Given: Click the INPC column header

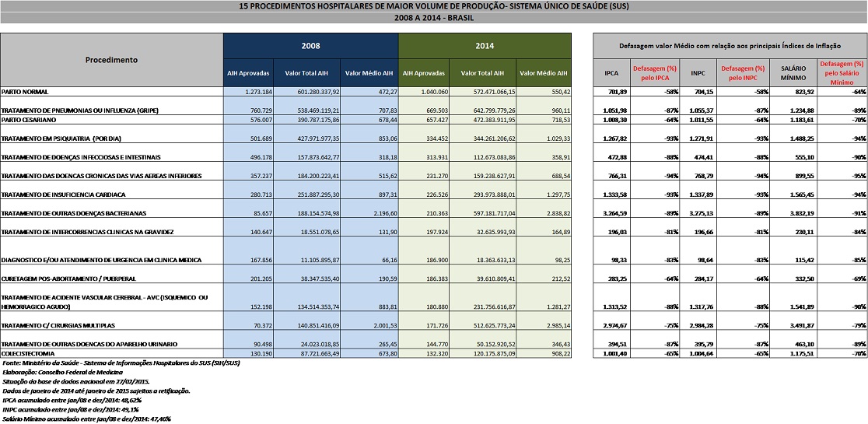Looking at the screenshot, I should 698,73.
